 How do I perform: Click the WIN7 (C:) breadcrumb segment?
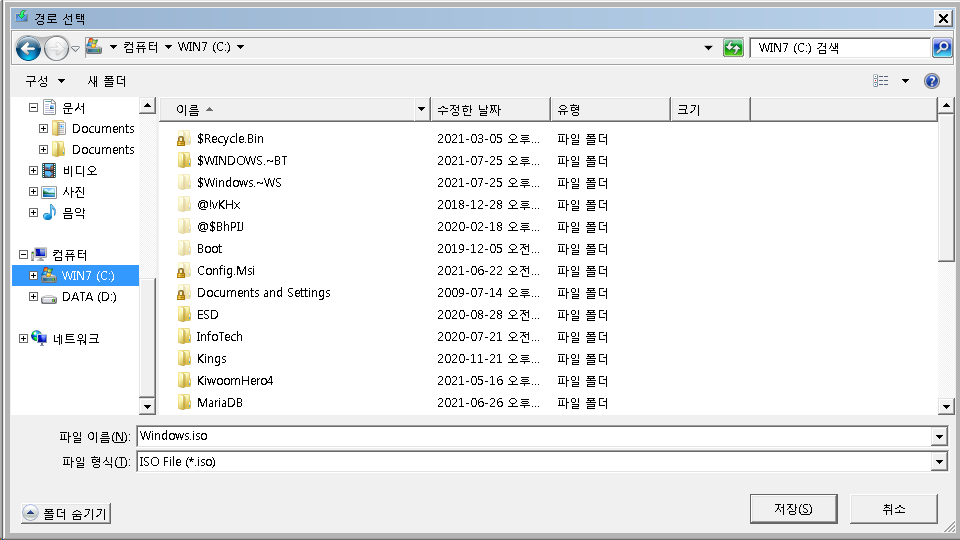click(204, 47)
